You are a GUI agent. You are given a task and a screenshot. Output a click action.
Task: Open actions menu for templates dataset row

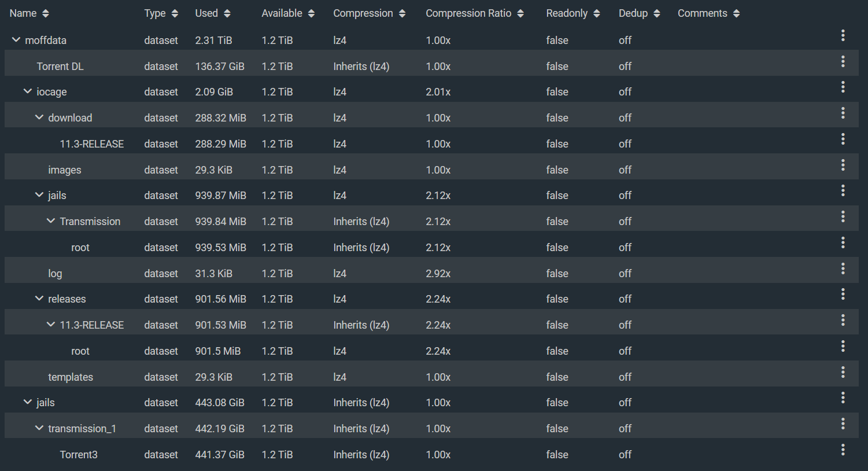pyautogui.click(x=843, y=372)
